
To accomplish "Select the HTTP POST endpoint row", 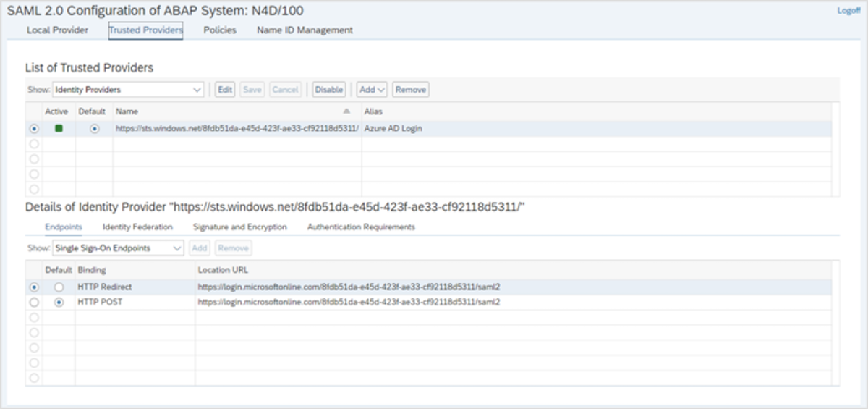I will pyautogui.click(x=34, y=303).
